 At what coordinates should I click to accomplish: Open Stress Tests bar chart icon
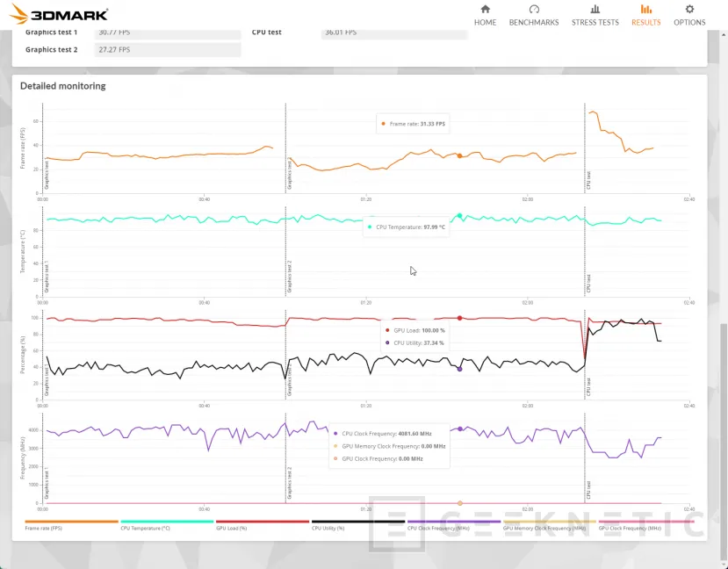pos(595,10)
